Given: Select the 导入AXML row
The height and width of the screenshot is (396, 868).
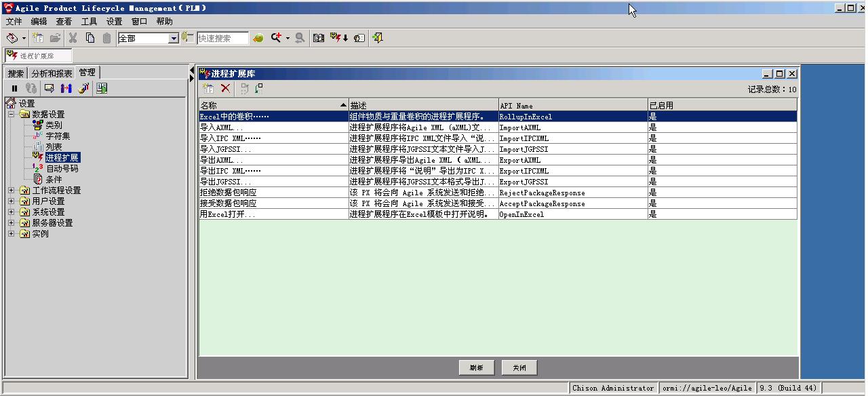Looking at the screenshot, I should [498, 127].
